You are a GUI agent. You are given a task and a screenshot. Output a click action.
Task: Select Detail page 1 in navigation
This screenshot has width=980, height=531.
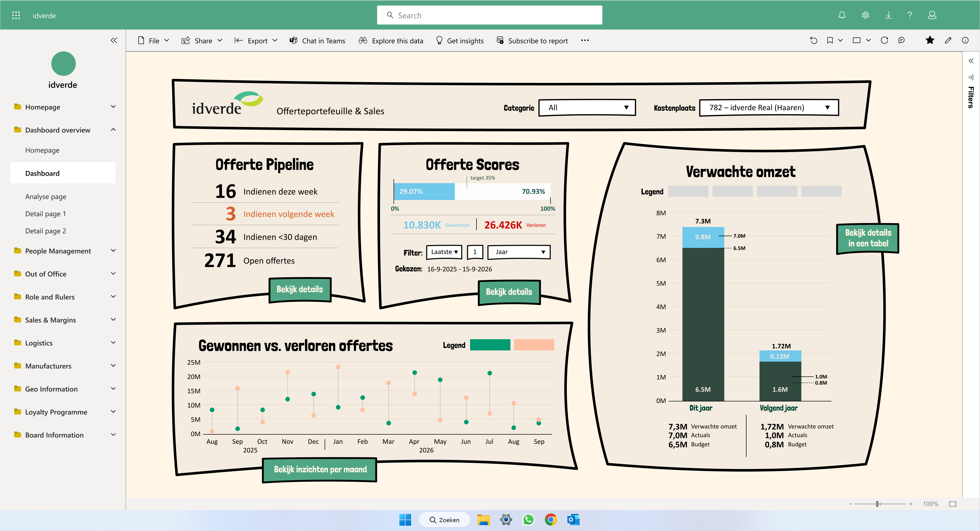[45, 214]
